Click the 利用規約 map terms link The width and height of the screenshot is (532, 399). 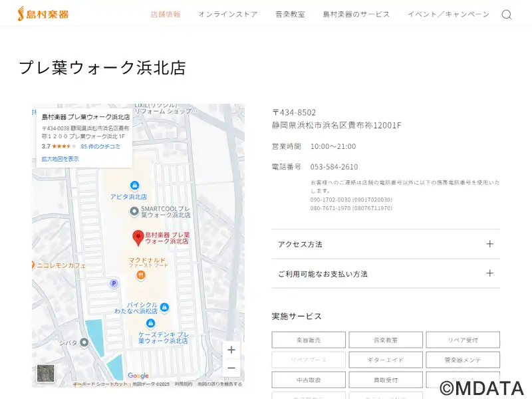[x=184, y=384]
